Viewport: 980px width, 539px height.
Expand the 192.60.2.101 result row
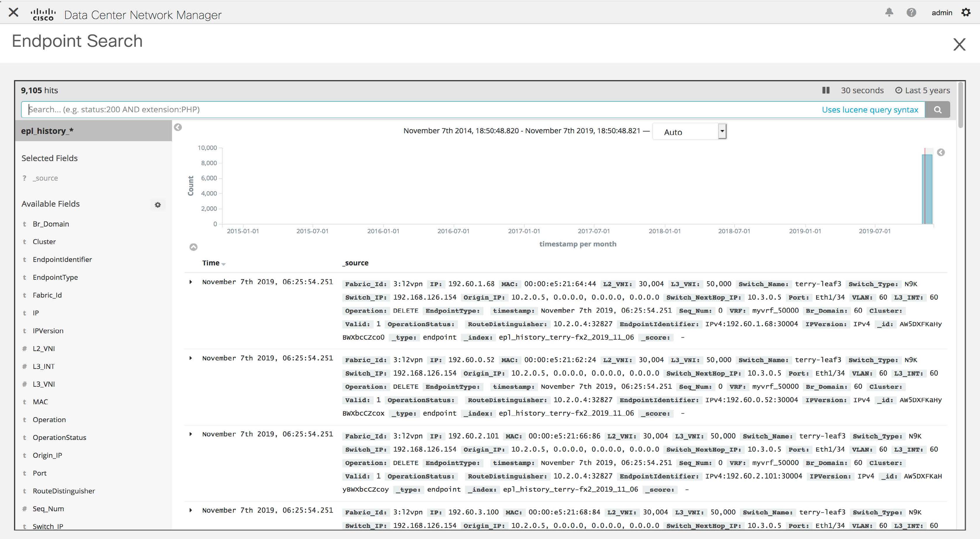click(191, 434)
